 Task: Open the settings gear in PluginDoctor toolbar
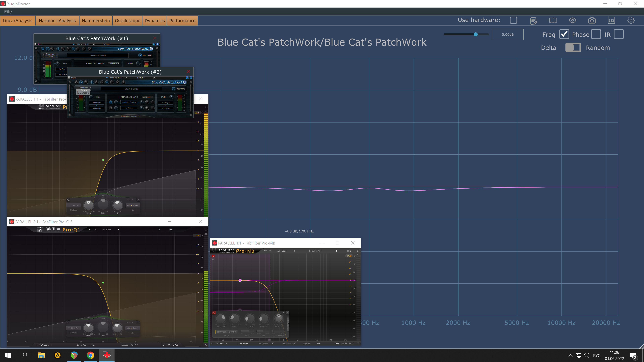[x=631, y=20]
